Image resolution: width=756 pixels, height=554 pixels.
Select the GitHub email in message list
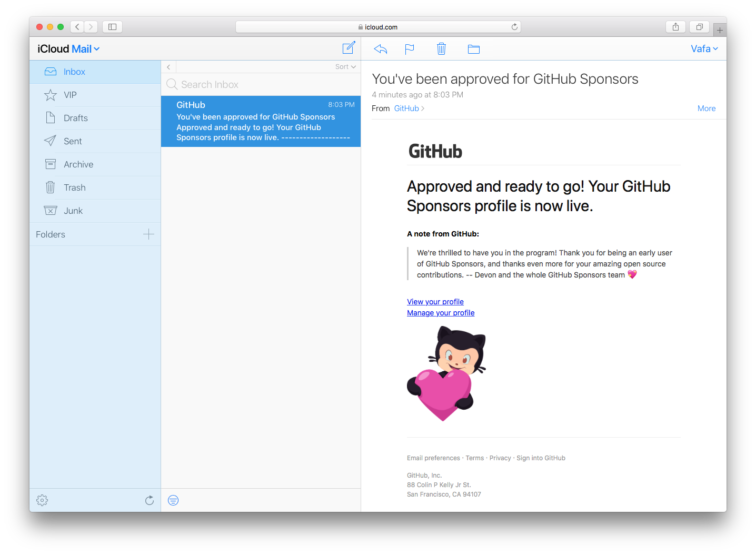pos(261,121)
